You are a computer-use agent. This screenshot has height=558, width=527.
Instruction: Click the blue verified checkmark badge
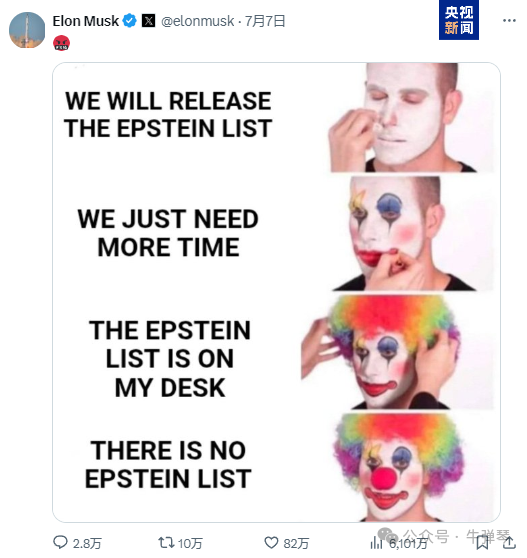pos(130,21)
